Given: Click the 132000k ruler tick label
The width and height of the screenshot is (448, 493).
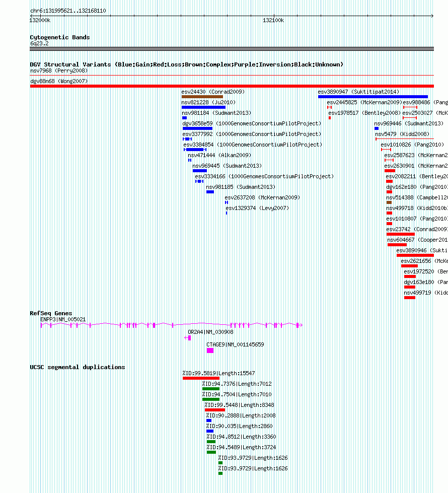Looking at the screenshot, I should (40, 20).
